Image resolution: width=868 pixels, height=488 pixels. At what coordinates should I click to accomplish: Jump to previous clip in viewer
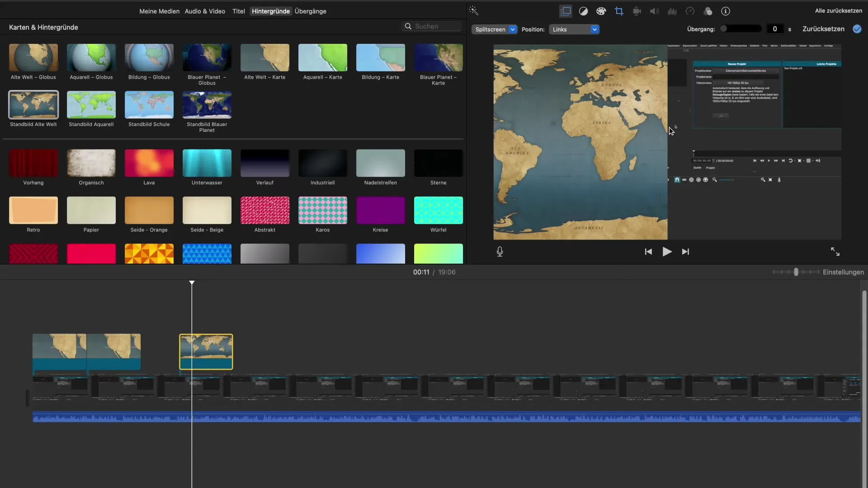(x=648, y=252)
